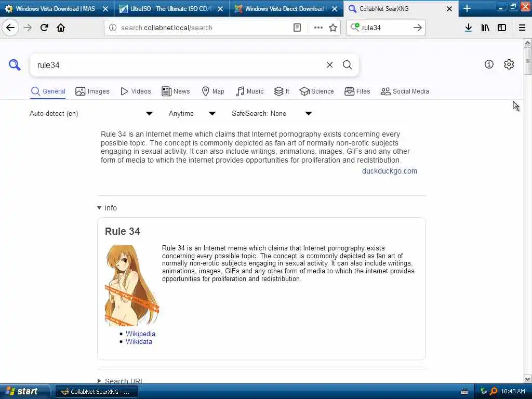Expand the Search URL section
Screen dimensions: 532x399
coord(119,381)
